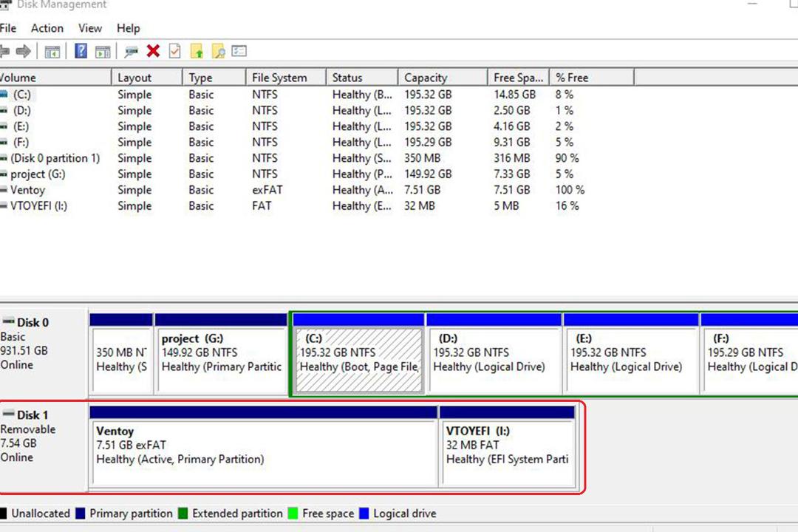The height and width of the screenshot is (532, 798).
Task: Click the red X Delete icon
Action: (x=153, y=51)
